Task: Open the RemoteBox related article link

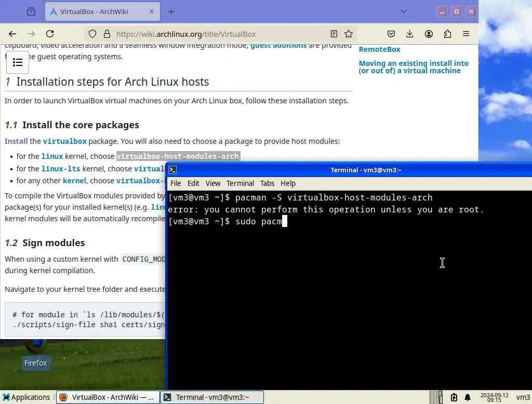Action: pos(379,49)
